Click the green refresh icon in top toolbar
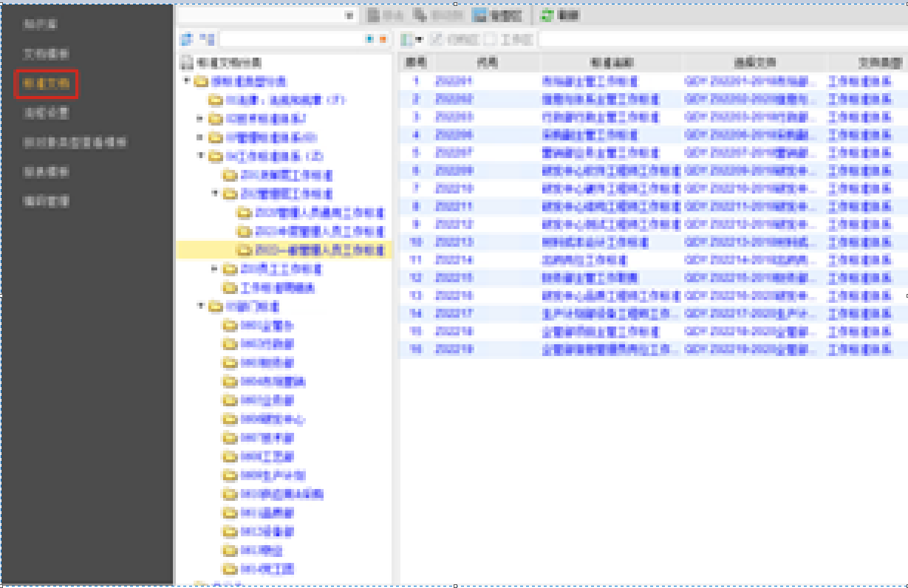 pos(547,16)
